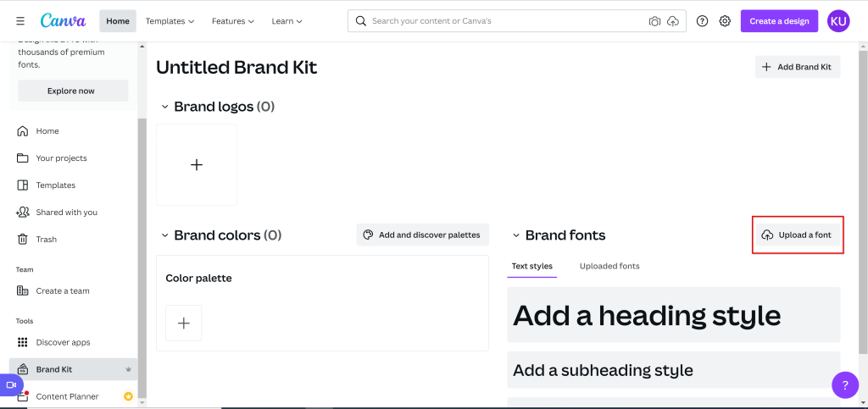Add a new color to Color palette

(184, 323)
